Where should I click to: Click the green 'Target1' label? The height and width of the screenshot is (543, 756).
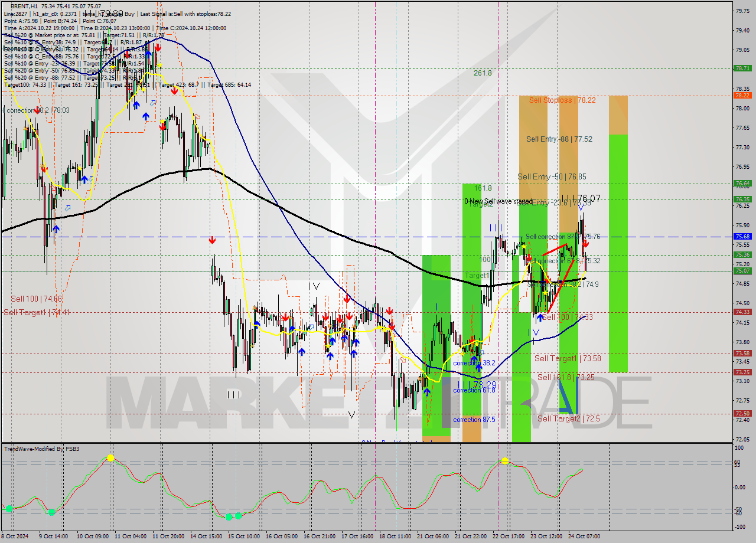[x=477, y=276]
